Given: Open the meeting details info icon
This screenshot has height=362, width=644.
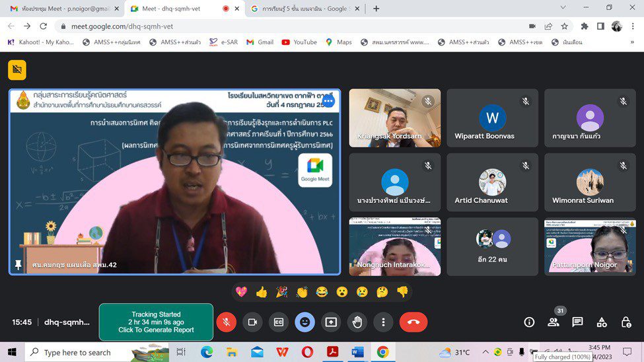Looking at the screenshot, I should 529,322.
